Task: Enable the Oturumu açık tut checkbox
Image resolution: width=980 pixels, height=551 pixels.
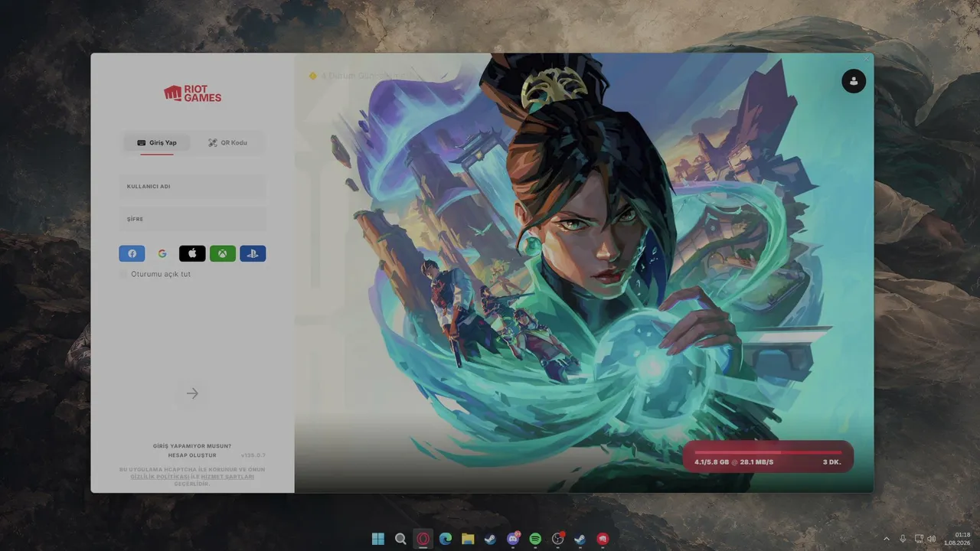Action: pos(123,274)
